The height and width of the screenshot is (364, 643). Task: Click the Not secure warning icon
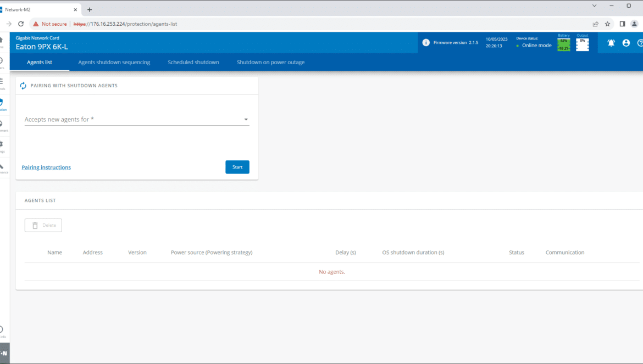point(36,24)
